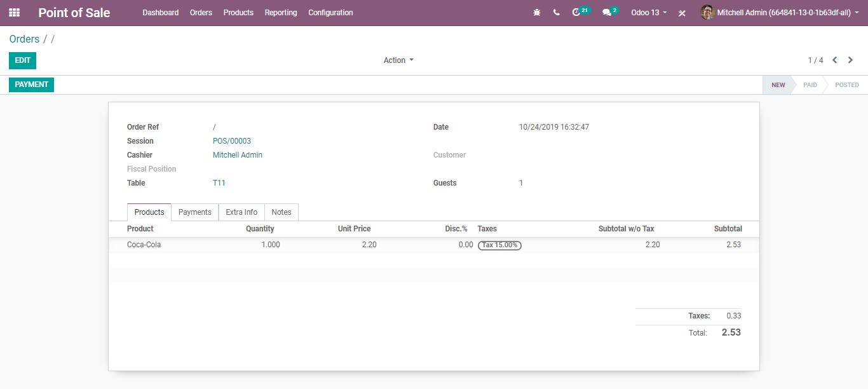Click the Disc.% column header

coord(456,229)
